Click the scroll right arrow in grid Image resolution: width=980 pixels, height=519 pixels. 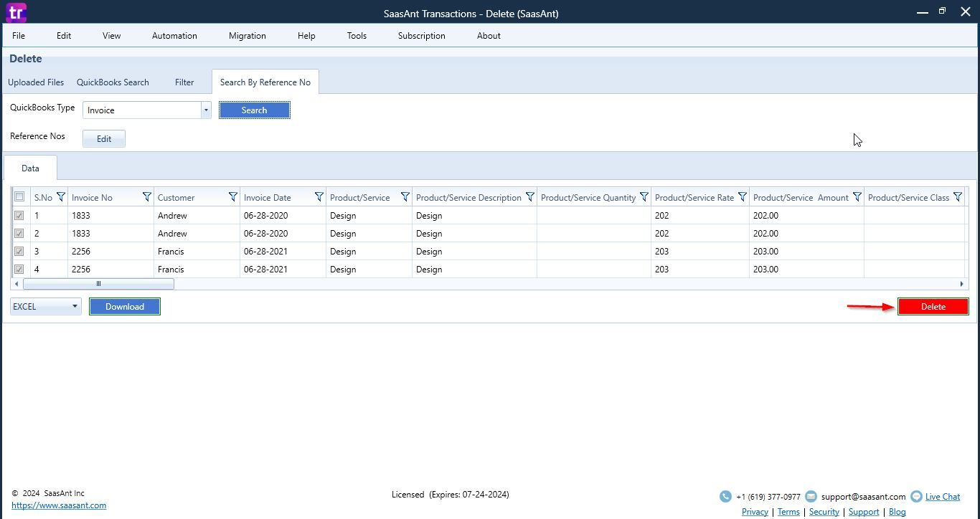[961, 284]
